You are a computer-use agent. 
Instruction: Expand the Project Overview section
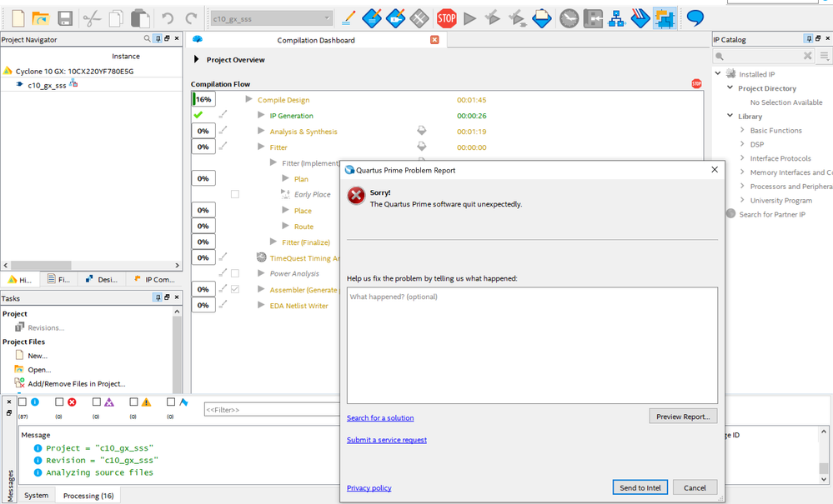pos(197,59)
